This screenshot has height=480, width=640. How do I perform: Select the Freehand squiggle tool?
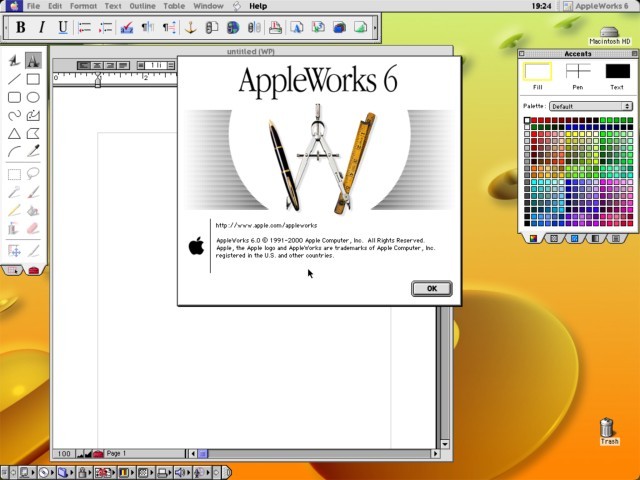14,116
